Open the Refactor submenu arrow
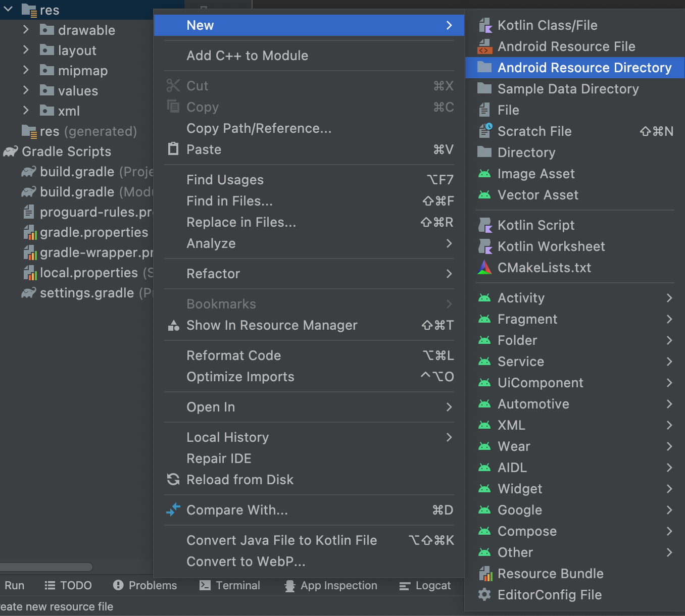 pyautogui.click(x=449, y=274)
